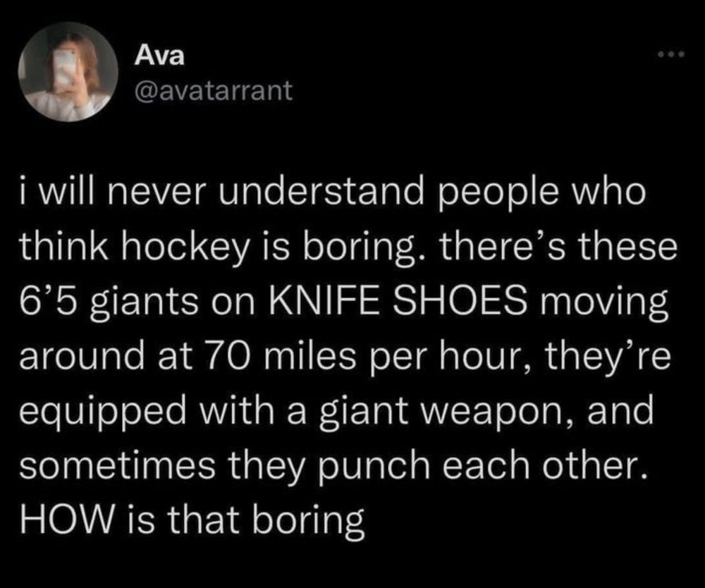This screenshot has width=705, height=588.
Task: Open the @avatarrant handle link
Action: coord(214,90)
